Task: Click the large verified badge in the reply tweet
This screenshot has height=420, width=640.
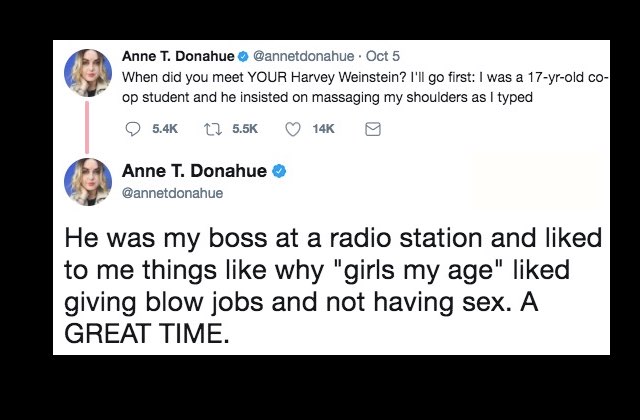Action: [279, 171]
